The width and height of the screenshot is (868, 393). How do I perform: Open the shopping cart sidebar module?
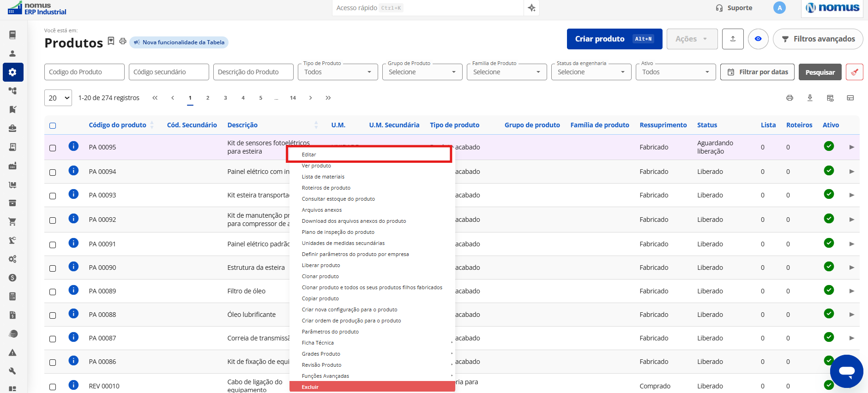[12, 222]
